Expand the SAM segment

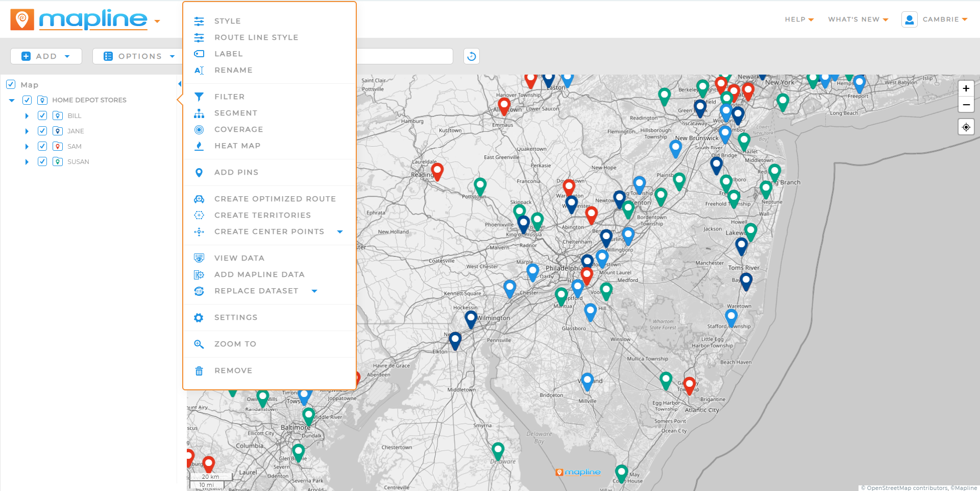pyautogui.click(x=27, y=147)
